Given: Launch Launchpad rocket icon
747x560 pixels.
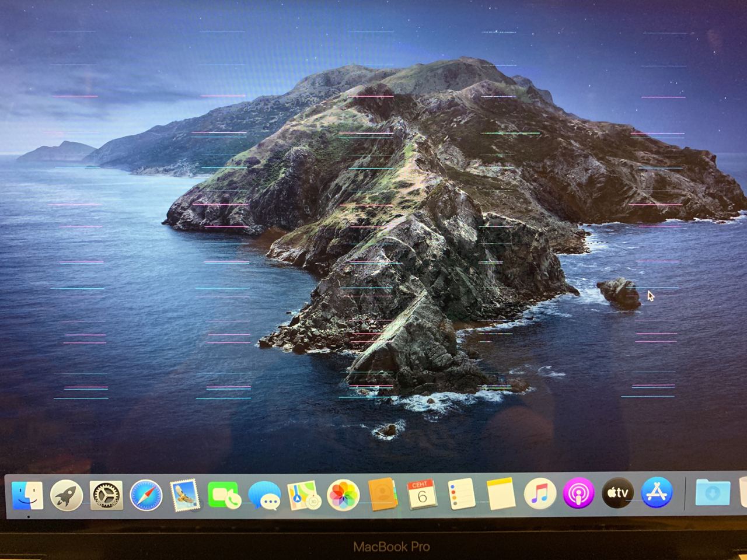Looking at the screenshot, I should (x=67, y=495).
